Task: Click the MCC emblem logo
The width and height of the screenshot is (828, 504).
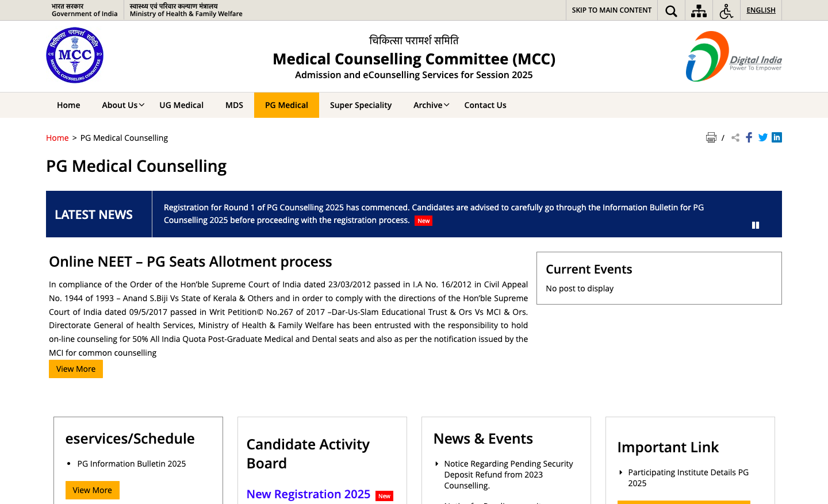Action: 75,55
